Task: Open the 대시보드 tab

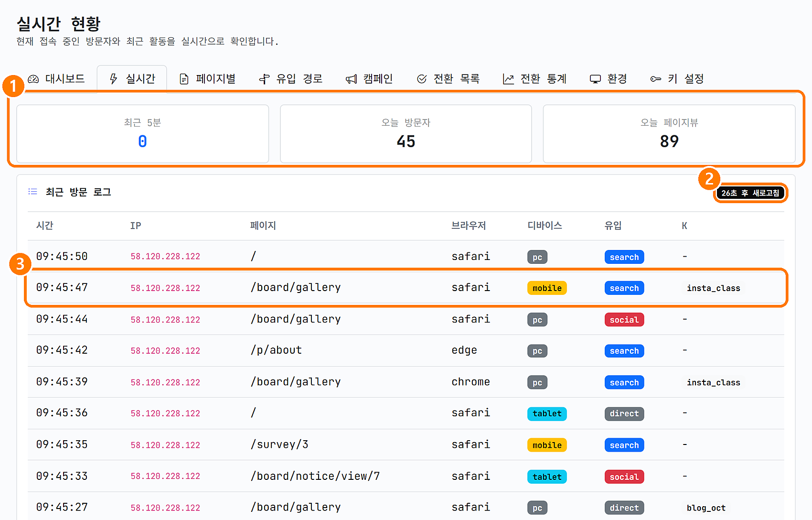Action: 56,79
